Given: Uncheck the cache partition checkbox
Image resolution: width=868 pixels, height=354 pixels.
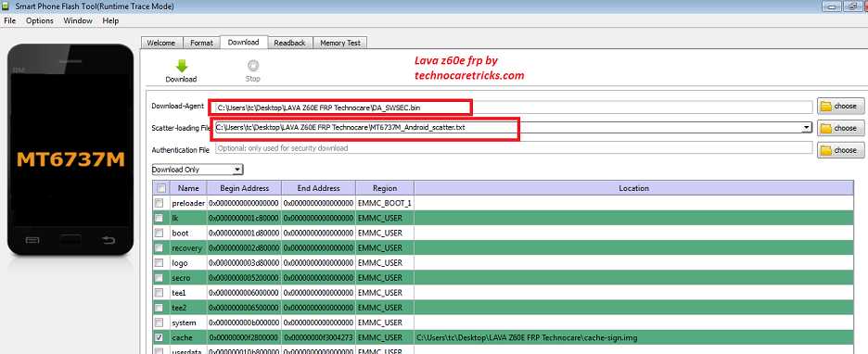Looking at the screenshot, I should 160,337.
